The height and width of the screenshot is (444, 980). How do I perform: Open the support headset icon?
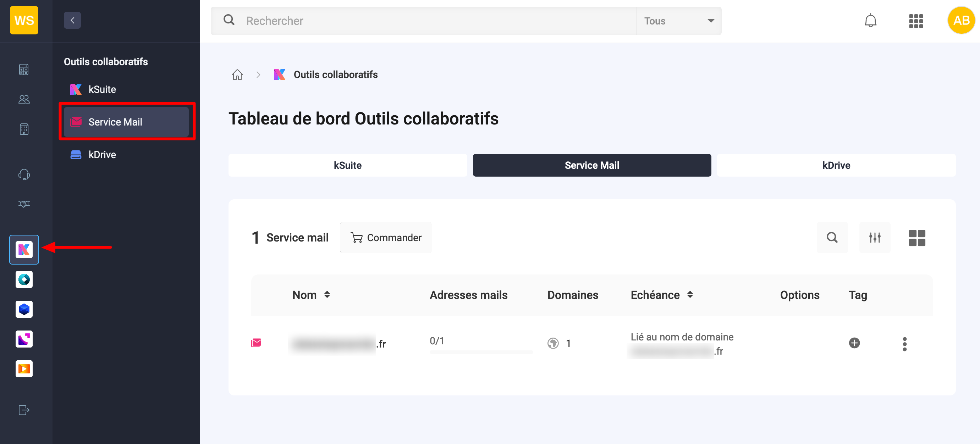[x=24, y=174]
